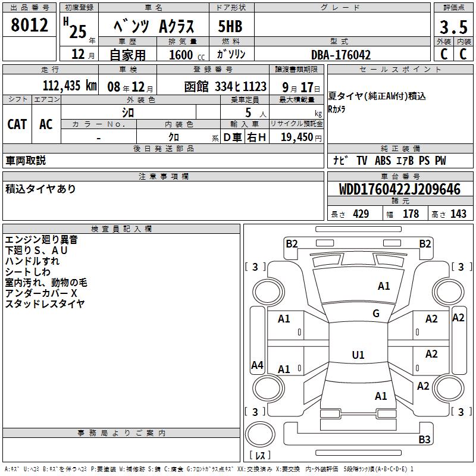Select the door type 5HB
Image resolution: width=476 pixels, height=476 pixels.
230,26
